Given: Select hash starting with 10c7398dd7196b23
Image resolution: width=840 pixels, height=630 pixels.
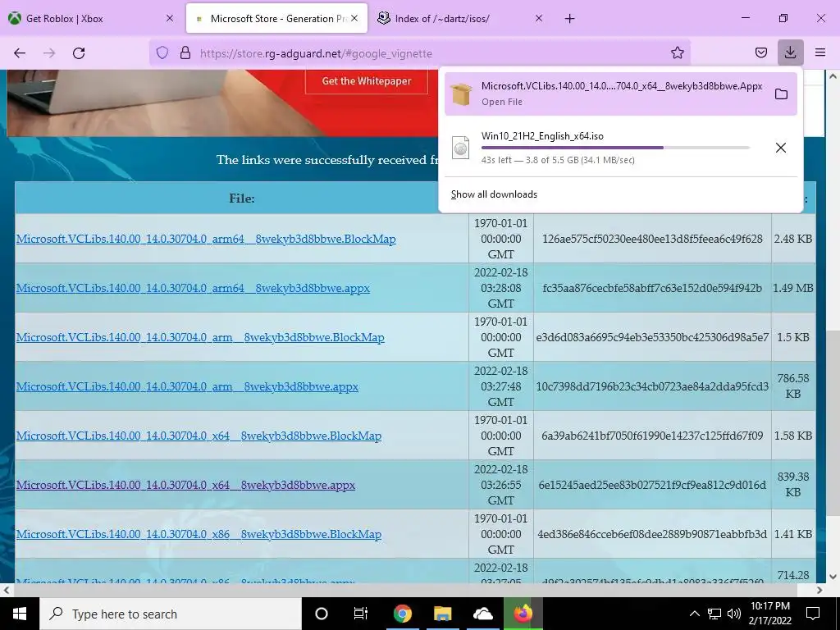Looking at the screenshot, I should point(652,387).
